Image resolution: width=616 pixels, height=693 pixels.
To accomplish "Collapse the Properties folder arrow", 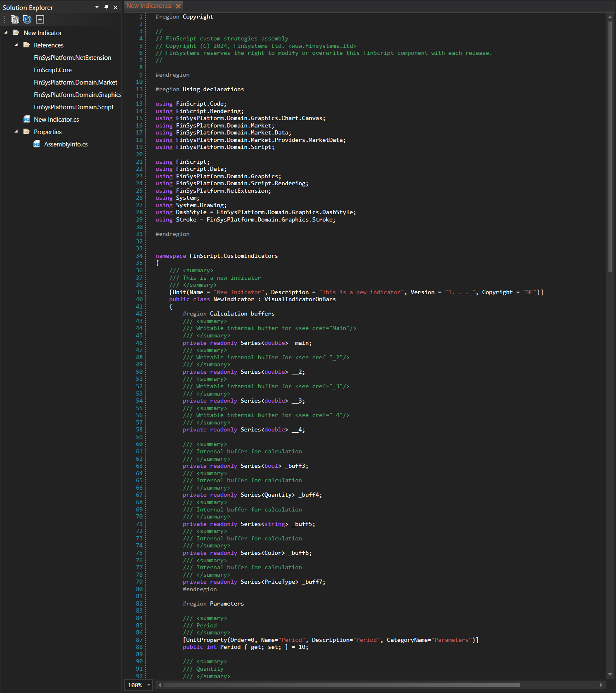I will click(x=16, y=132).
